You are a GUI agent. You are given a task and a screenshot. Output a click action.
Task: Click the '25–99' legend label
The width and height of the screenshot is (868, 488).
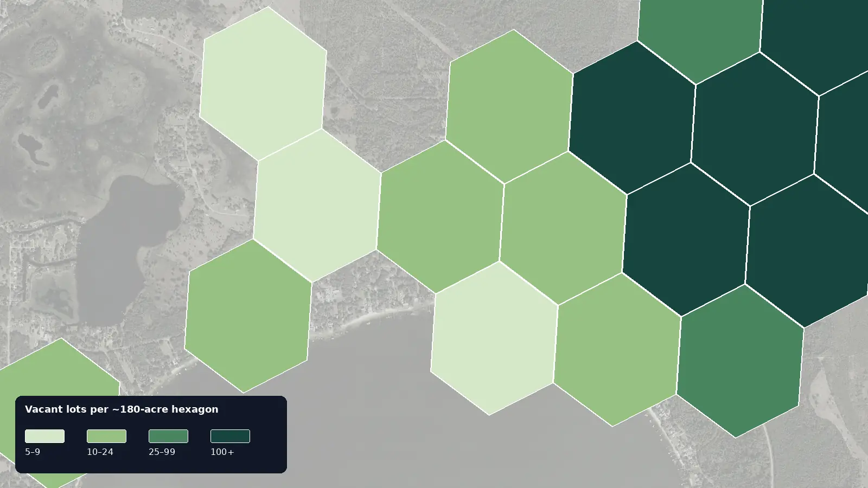(162, 452)
